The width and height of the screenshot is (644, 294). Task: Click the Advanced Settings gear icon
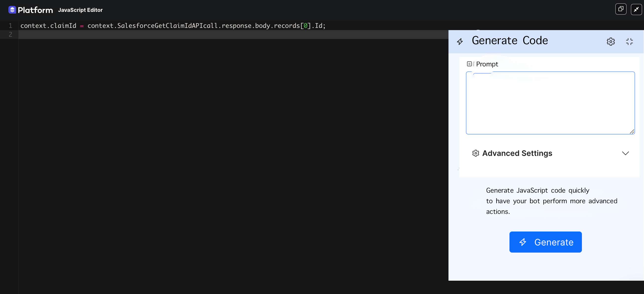[x=475, y=153]
